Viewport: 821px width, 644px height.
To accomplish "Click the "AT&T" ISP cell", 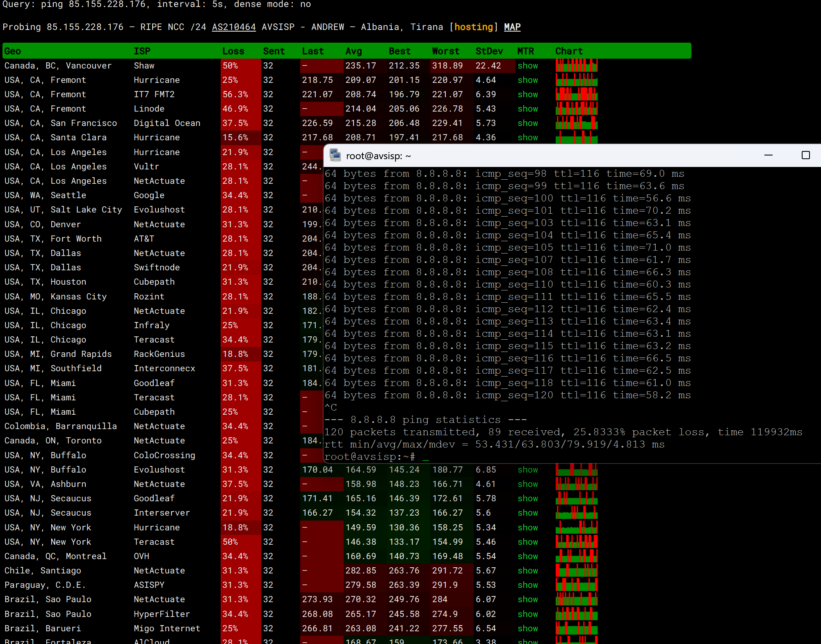I will [x=144, y=239].
